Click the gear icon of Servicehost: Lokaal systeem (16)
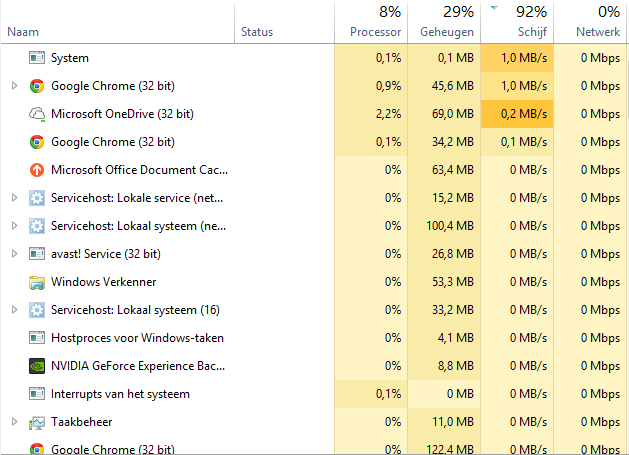This screenshot has width=629, height=455. [37, 310]
